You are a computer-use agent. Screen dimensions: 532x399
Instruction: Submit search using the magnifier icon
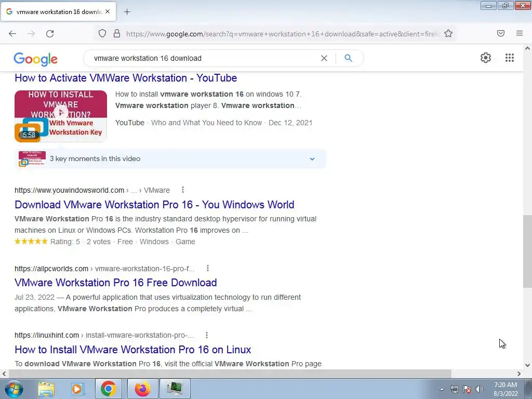point(348,58)
